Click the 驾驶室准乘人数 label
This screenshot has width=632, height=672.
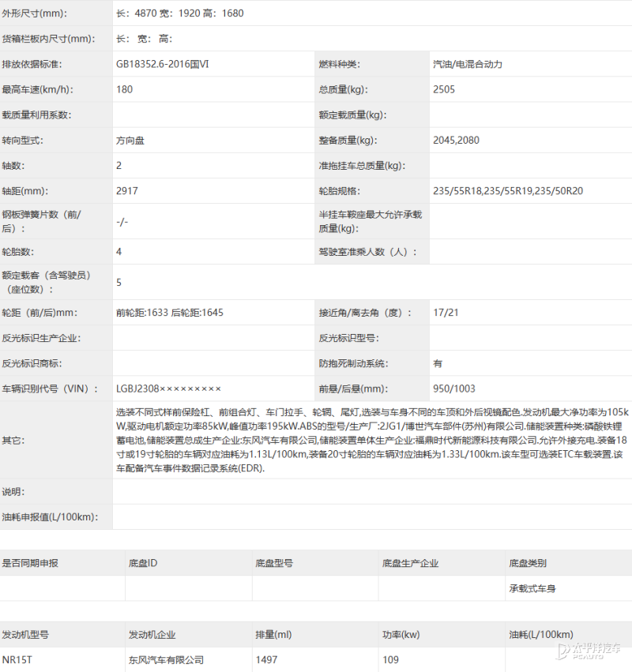pyautogui.click(x=367, y=252)
